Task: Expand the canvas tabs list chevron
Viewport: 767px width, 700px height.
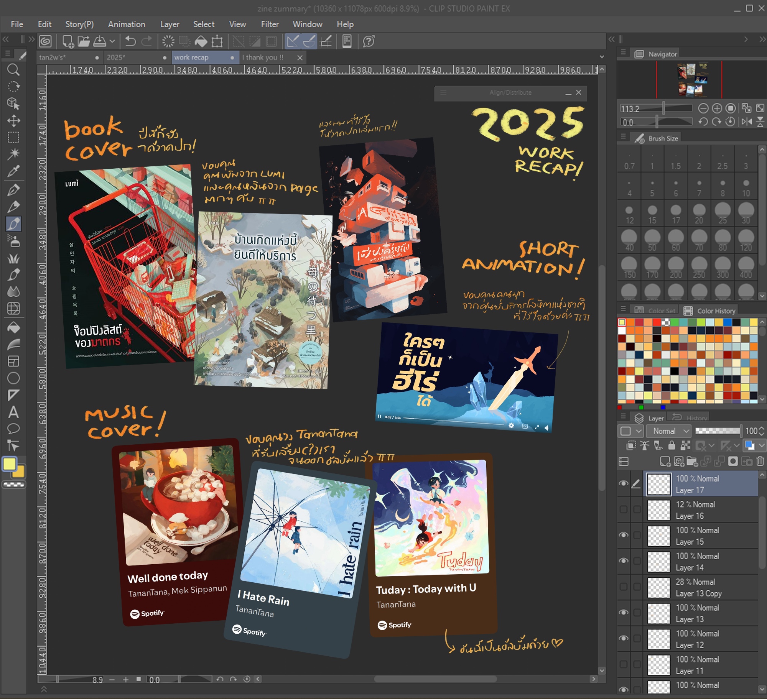Action: pyautogui.click(x=602, y=57)
